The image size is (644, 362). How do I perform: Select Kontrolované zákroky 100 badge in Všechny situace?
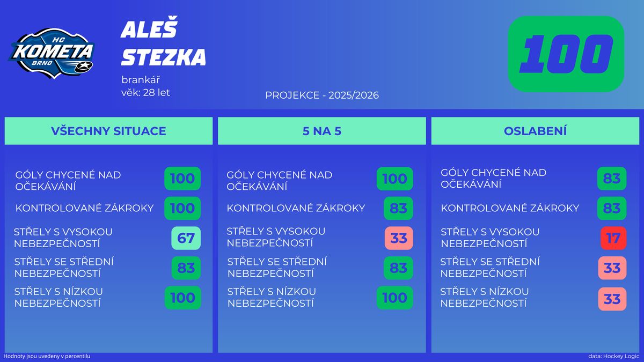182,208
